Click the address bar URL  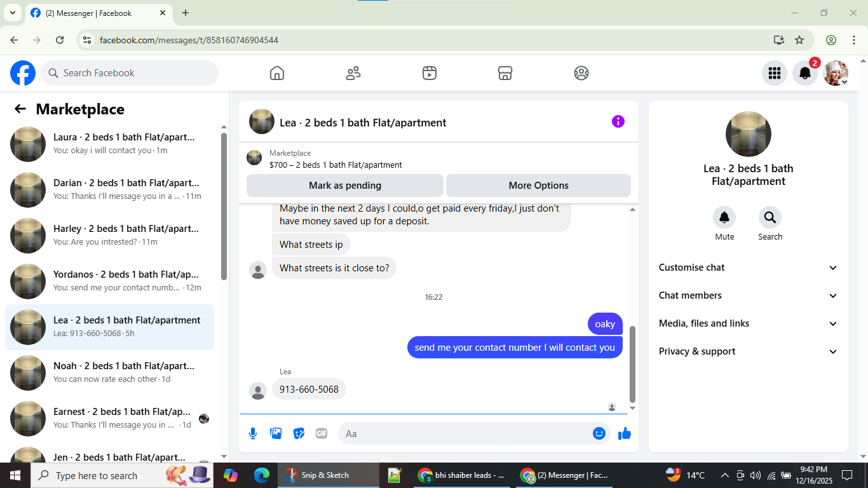click(x=189, y=40)
